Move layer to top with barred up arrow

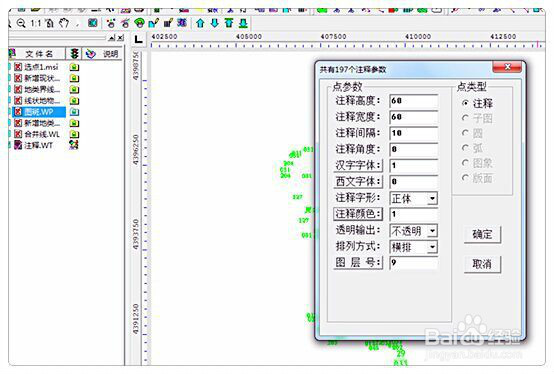[229, 23]
